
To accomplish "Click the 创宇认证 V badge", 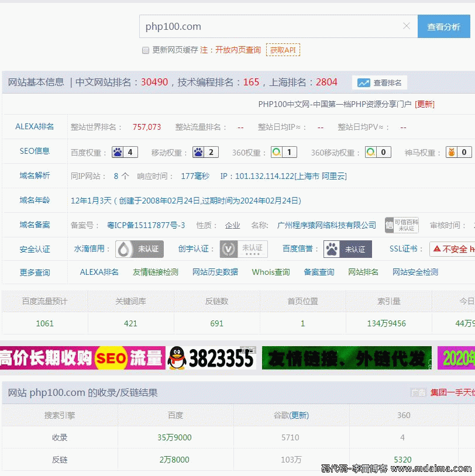I will [x=243, y=249].
